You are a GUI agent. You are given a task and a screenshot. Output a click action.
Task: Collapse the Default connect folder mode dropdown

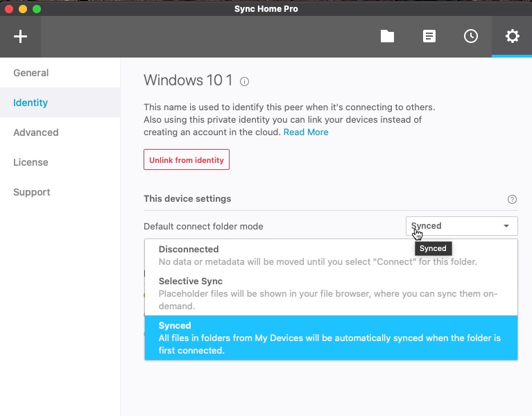click(462, 226)
